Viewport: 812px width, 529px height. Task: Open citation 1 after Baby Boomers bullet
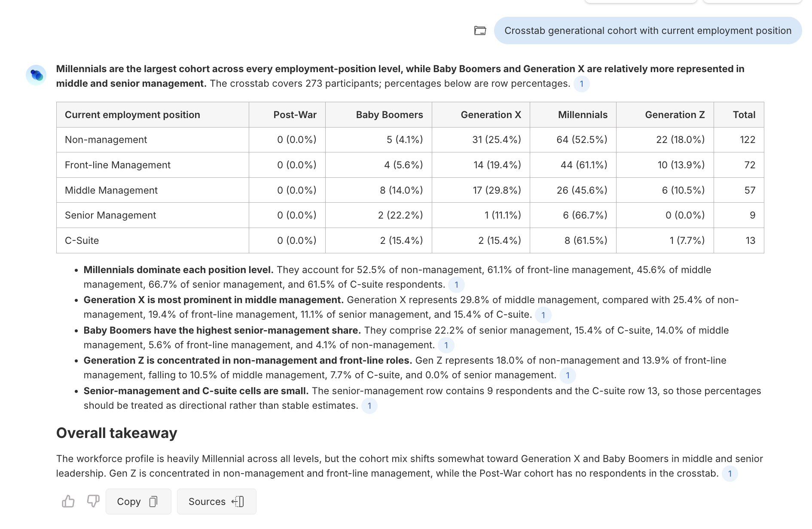(446, 345)
